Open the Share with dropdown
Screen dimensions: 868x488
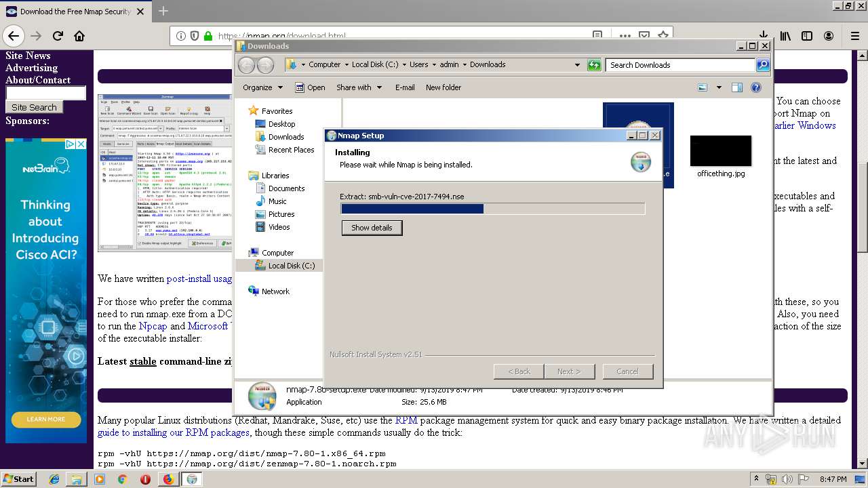(x=359, y=87)
